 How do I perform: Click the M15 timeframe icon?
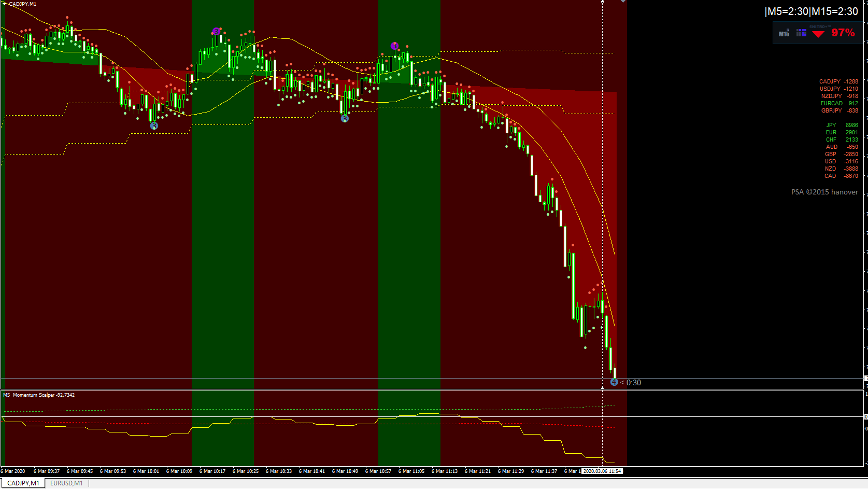click(784, 33)
